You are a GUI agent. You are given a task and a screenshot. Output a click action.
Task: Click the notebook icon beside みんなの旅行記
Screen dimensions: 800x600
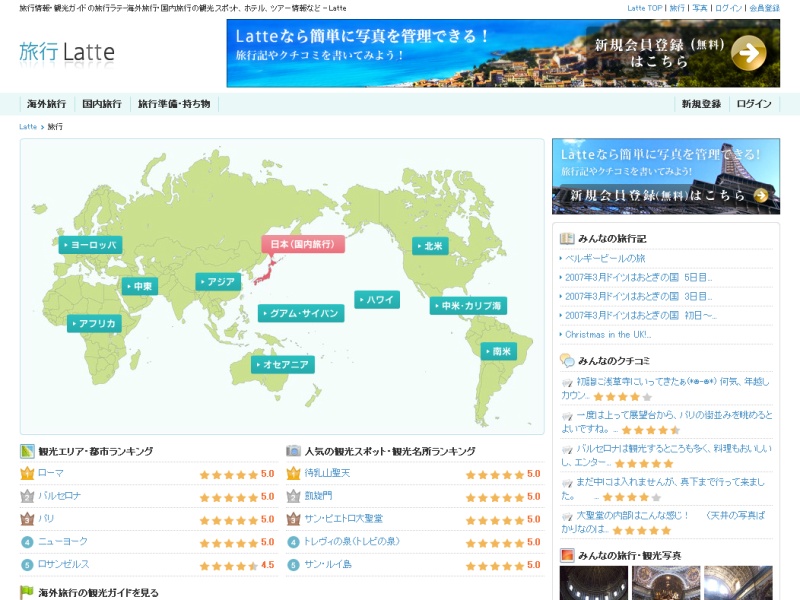click(x=566, y=237)
